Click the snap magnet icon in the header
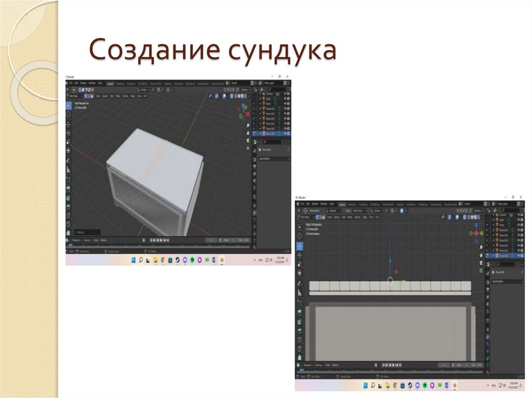532x398 pixels. [153, 89]
